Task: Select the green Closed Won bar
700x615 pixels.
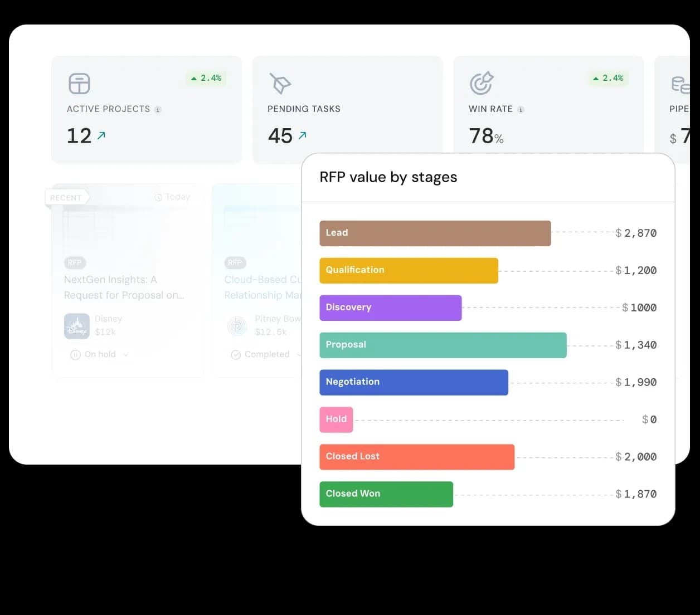Action: tap(386, 494)
